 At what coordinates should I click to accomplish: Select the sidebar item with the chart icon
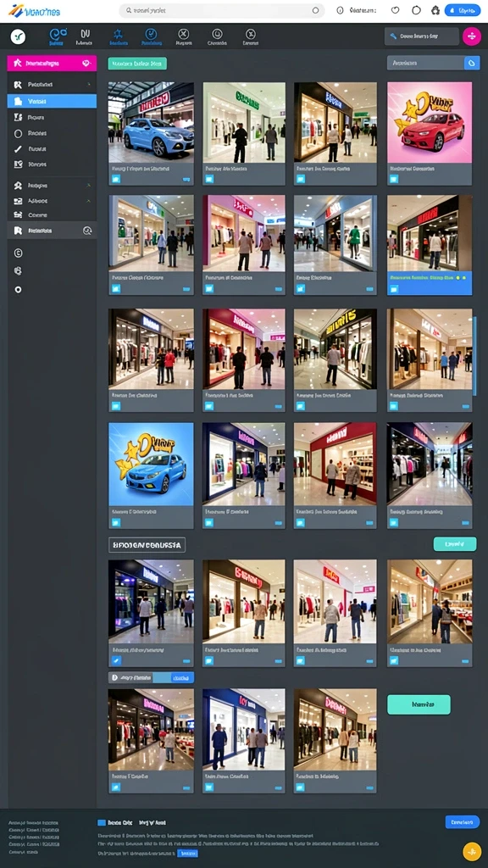52,164
